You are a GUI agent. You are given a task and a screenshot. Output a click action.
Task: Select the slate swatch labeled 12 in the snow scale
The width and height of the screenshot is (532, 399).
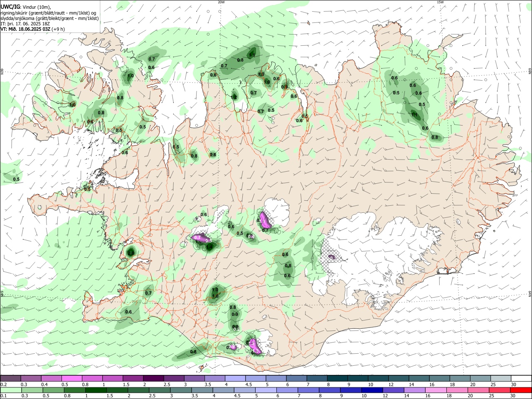tap(399, 378)
